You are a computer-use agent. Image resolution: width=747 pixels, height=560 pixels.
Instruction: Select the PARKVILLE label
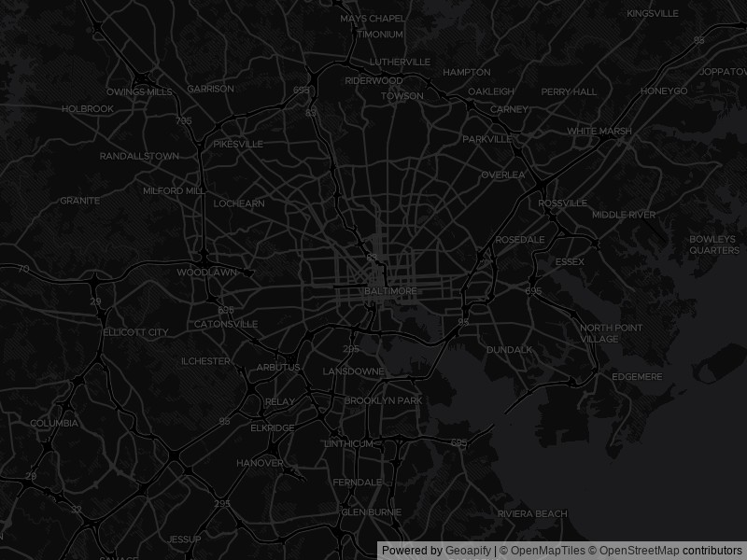coord(486,139)
